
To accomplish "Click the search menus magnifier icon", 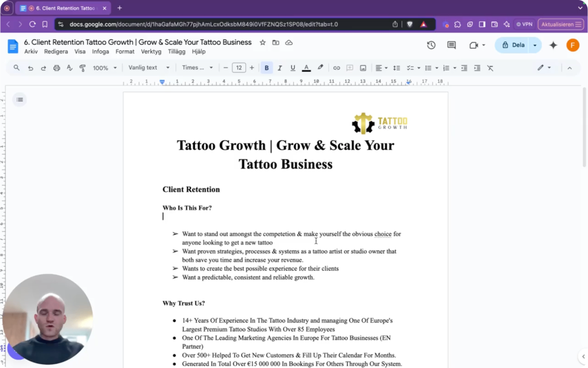I will click(16, 68).
